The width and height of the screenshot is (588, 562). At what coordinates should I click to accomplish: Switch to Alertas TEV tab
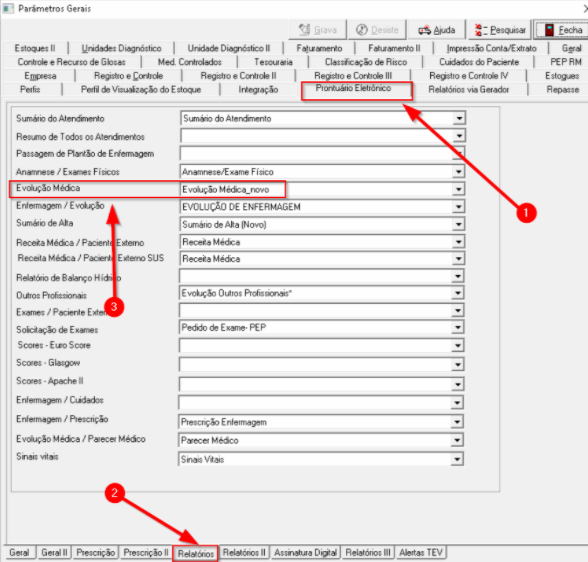(x=421, y=553)
